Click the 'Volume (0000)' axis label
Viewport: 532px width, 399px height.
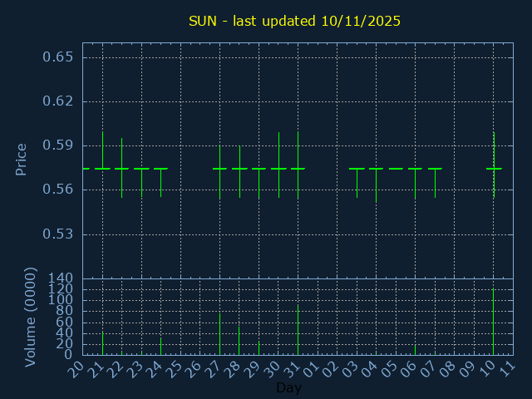pyautogui.click(x=31, y=317)
